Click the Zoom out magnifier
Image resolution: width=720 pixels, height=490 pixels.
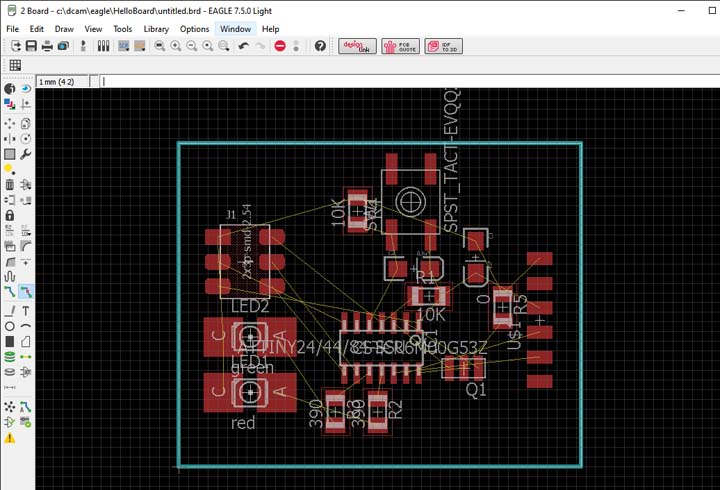tap(191, 46)
